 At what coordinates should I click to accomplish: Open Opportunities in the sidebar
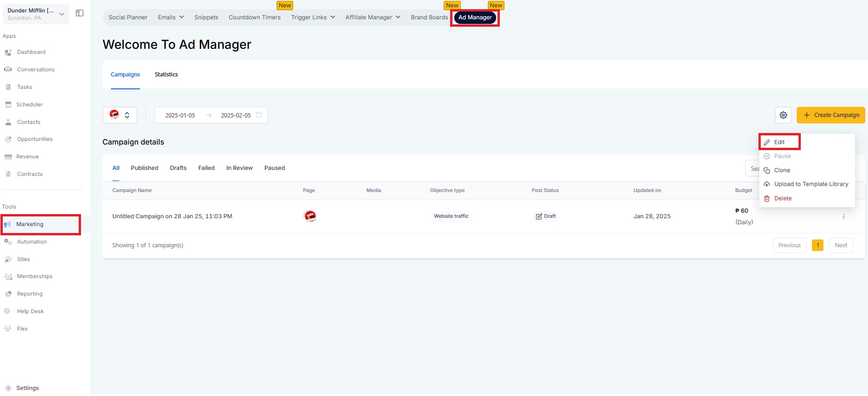35,139
